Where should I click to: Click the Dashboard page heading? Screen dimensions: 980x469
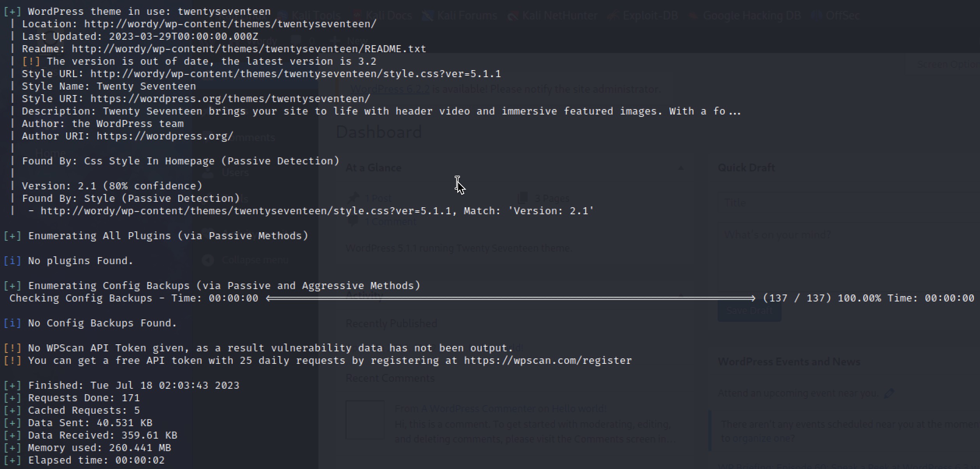tap(379, 132)
